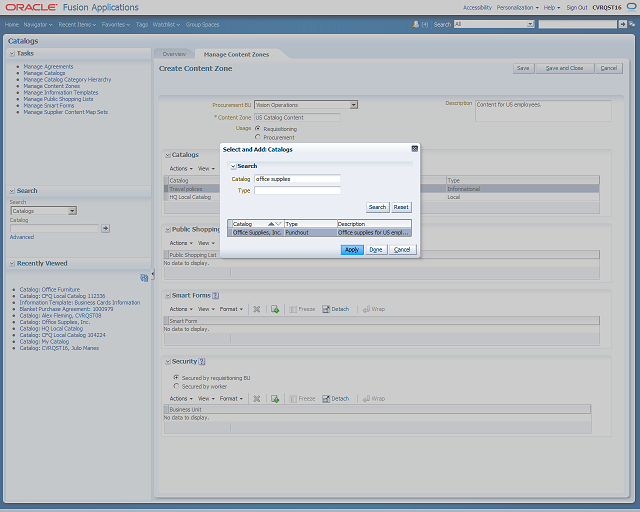Screen dimensions: 640x512
Task: Open Navigator menu
Action: tap(38, 24)
